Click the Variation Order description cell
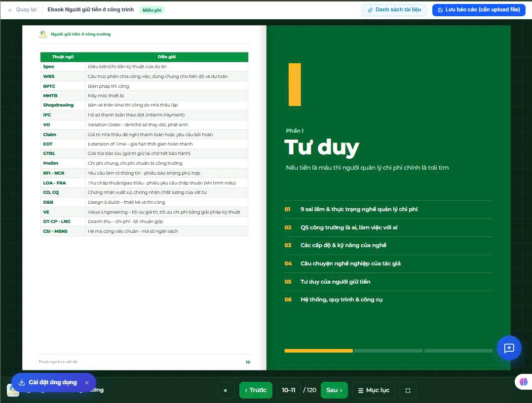The image size is (532, 403). [167, 125]
